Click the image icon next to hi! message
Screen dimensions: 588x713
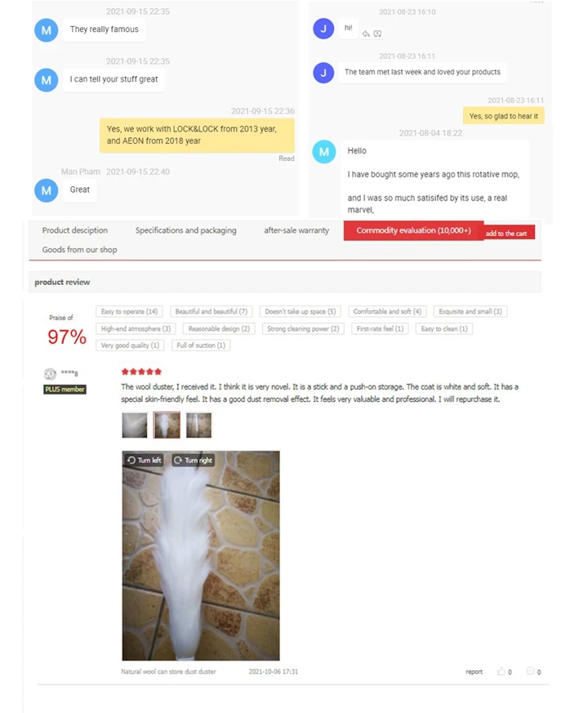click(x=377, y=34)
